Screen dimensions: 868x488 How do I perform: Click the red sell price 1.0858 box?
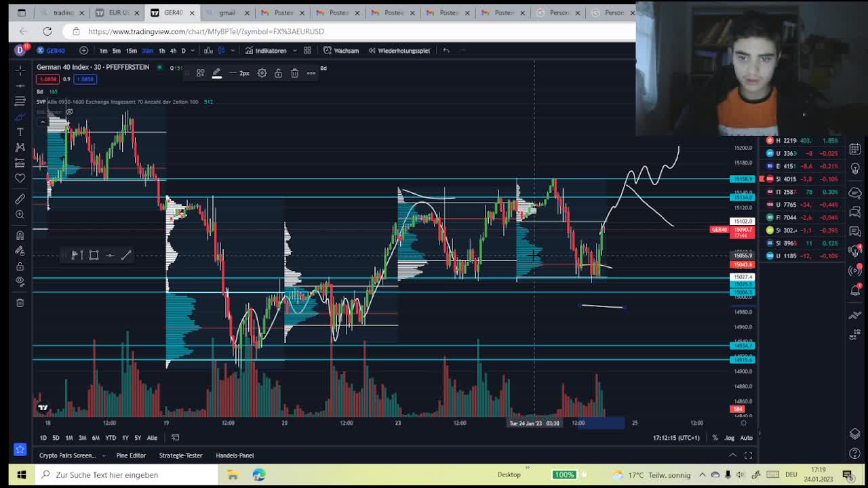47,79
